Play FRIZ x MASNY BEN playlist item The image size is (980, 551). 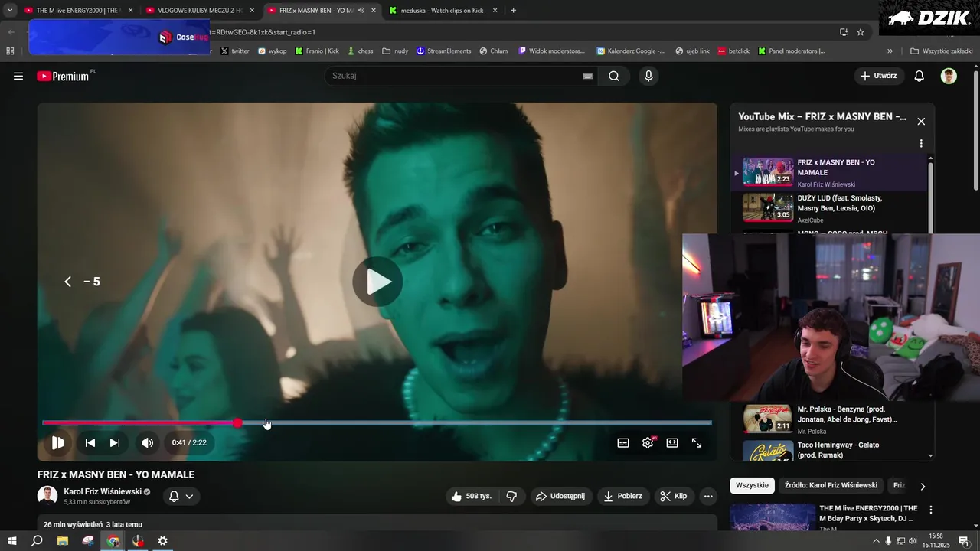(x=828, y=172)
